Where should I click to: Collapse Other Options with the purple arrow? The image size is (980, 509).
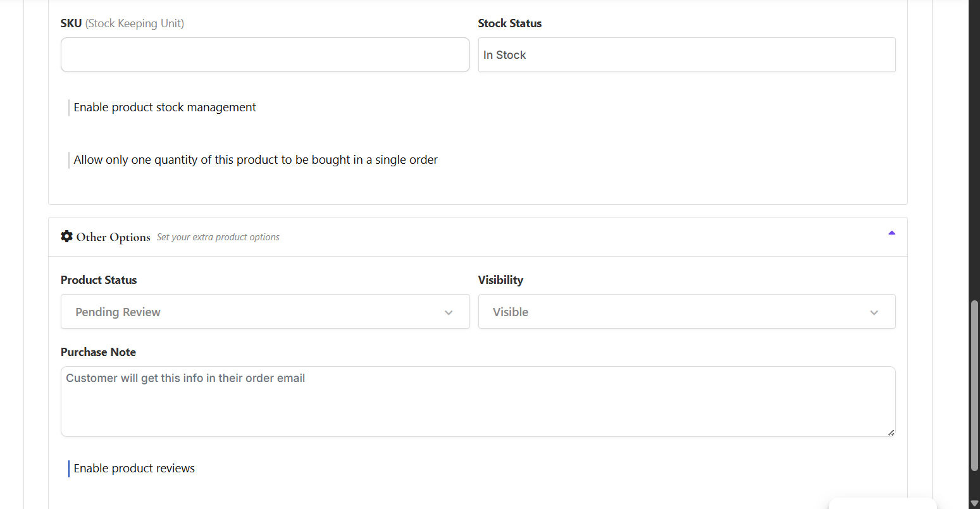[x=891, y=233]
